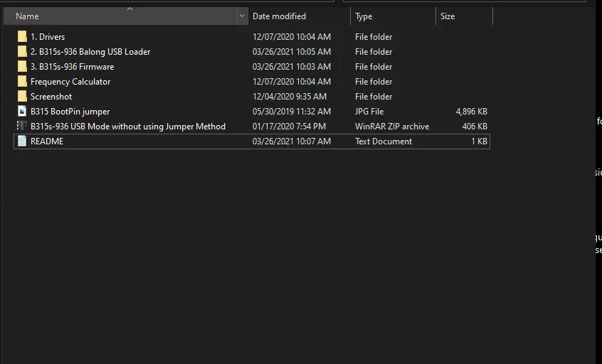Click date '05/30/2019 11:32 AM' cell
The width and height of the screenshot is (602, 364).
(x=292, y=112)
